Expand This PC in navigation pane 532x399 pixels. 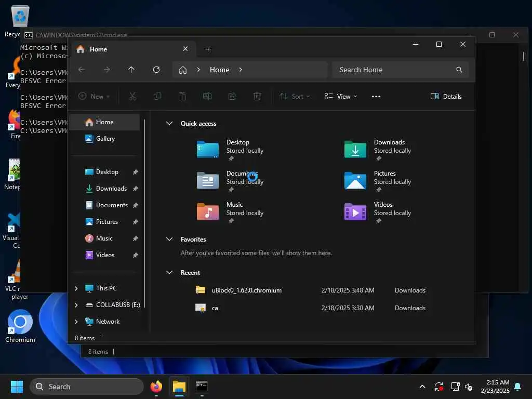point(76,288)
